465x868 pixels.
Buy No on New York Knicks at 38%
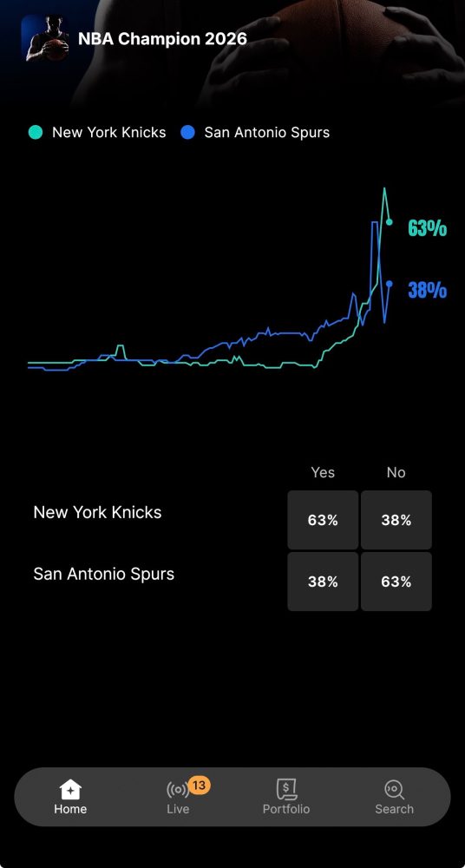tap(396, 520)
